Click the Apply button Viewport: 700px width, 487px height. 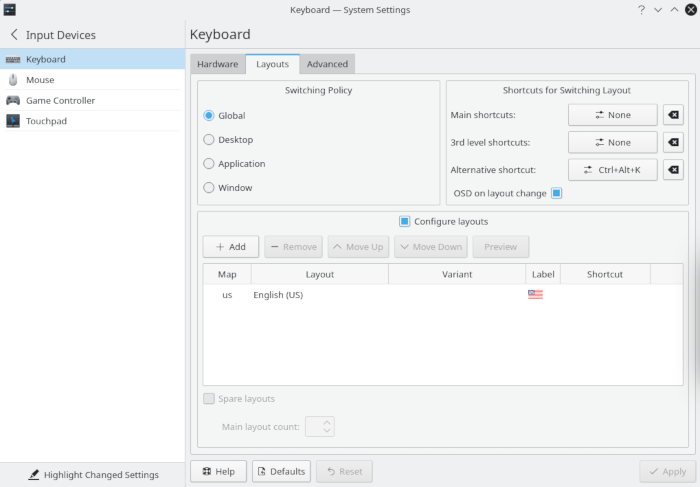click(667, 471)
